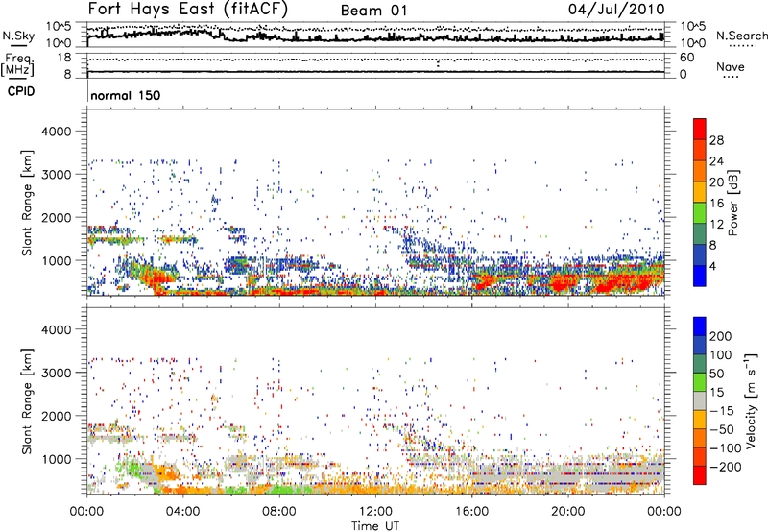Viewport: 768px width, 532px height.
Task: Click the '1000' tick on velocity panel
Action: [57, 459]
